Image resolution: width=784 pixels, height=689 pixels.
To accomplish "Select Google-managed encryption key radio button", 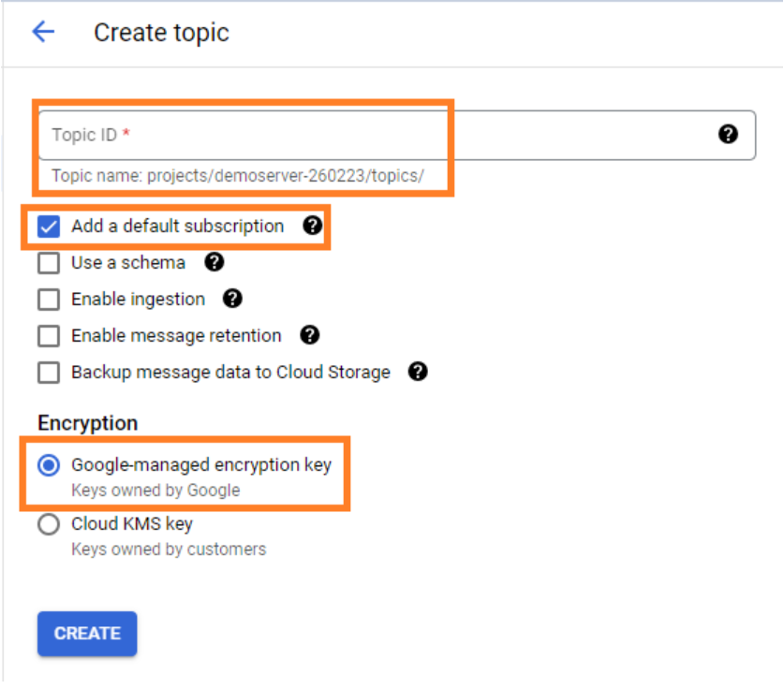I will pos(49,465).
